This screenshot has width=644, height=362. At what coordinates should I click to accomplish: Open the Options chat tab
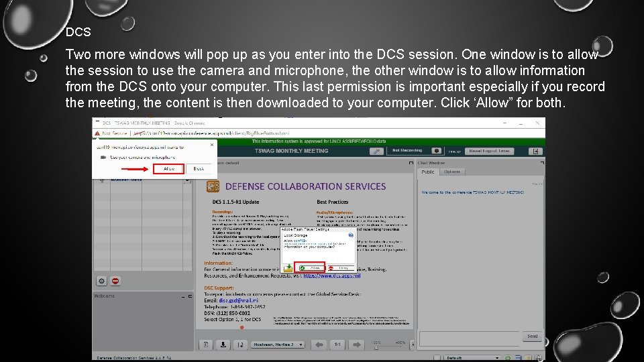(x=451, y=172)
